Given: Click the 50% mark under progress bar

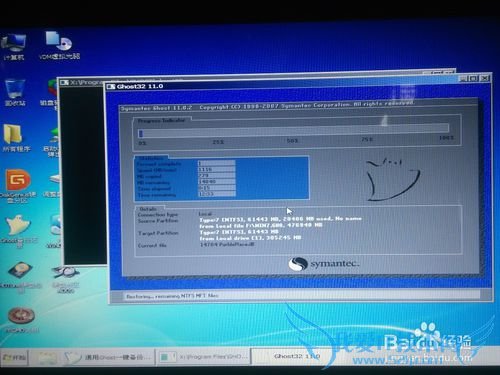Looking at the screenshot, I should [x=292, y=141].
